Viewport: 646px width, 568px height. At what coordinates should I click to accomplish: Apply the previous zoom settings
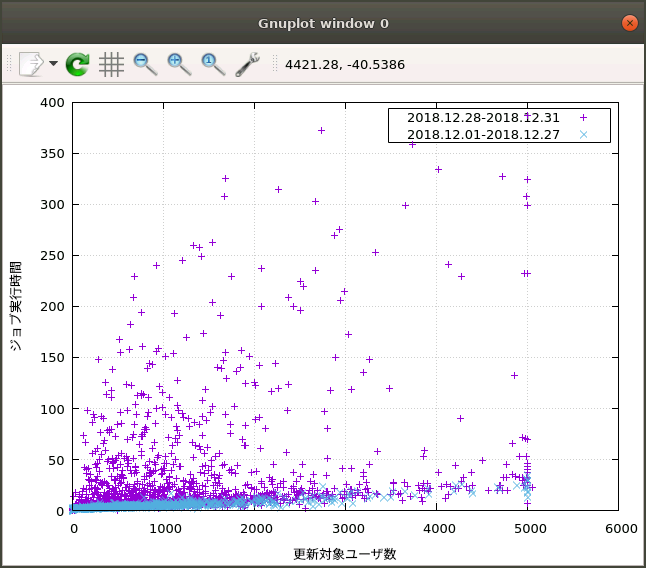[x=145, y=64]
